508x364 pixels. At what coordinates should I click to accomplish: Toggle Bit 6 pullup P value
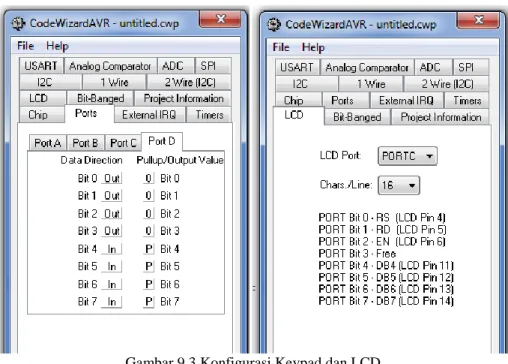coord(149,284)
